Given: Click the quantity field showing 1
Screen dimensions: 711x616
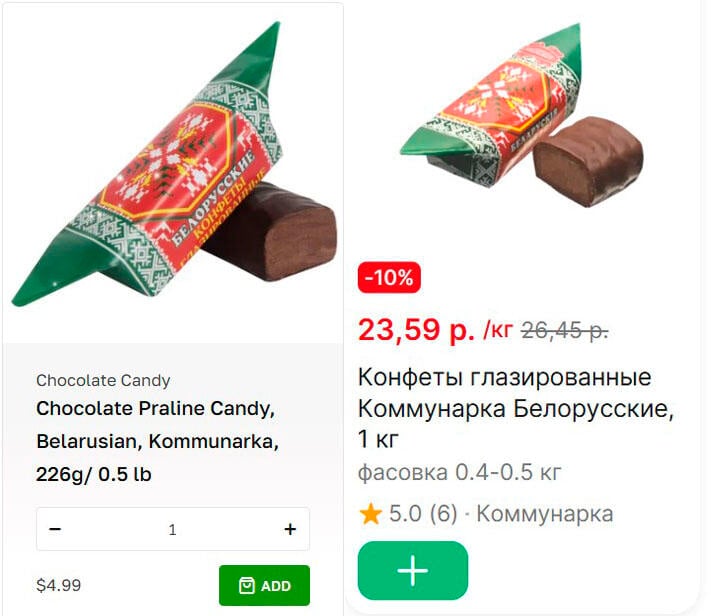Looking at the screenshot, I should pos(173,529).
